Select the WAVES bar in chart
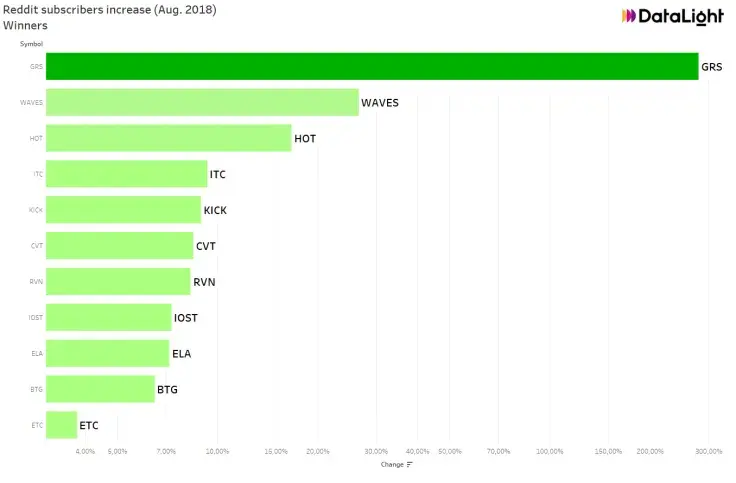Screen dimensions: 736x483 pos(202,102)
